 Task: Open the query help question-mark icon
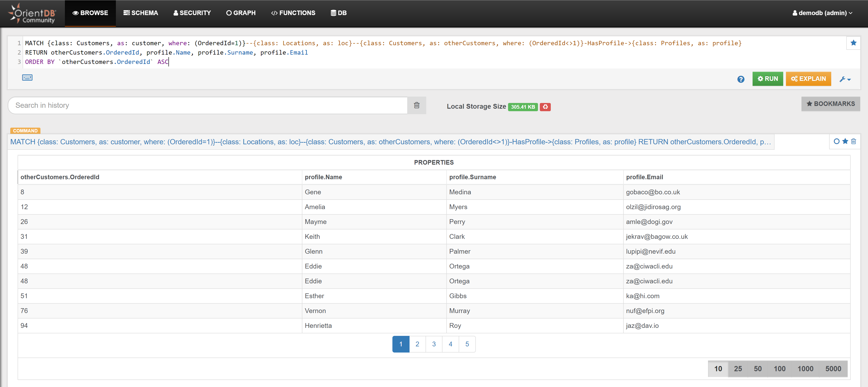741,79
